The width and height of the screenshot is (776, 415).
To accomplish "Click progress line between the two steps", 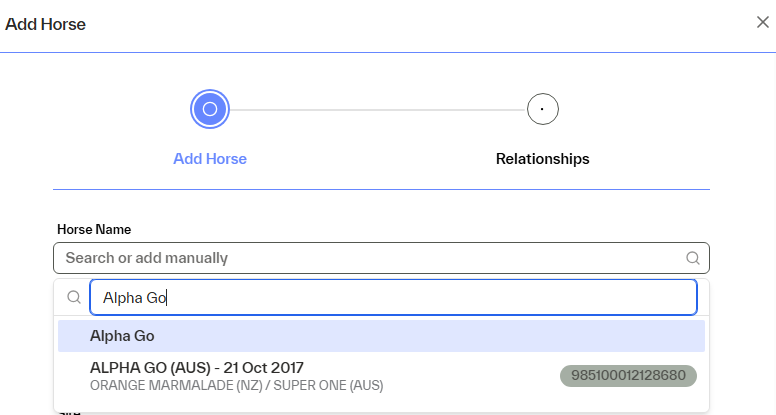I will 378,109.
